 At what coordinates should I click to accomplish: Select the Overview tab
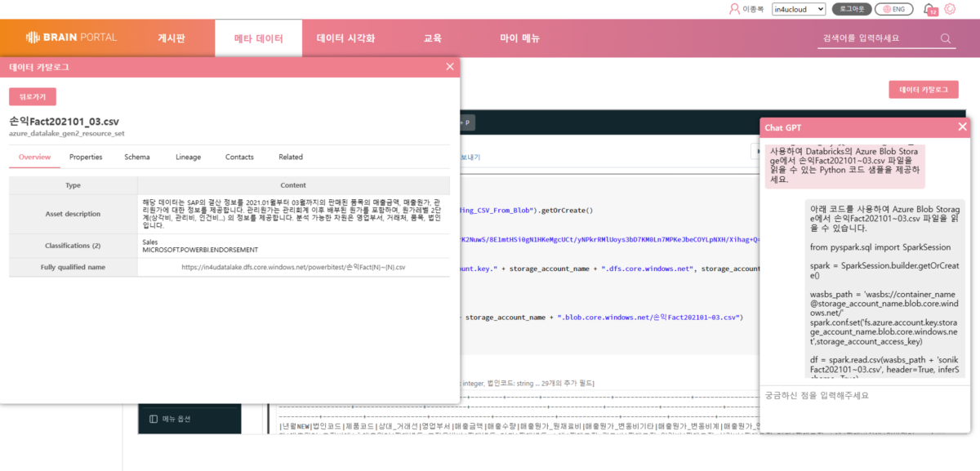click(35, 157)
